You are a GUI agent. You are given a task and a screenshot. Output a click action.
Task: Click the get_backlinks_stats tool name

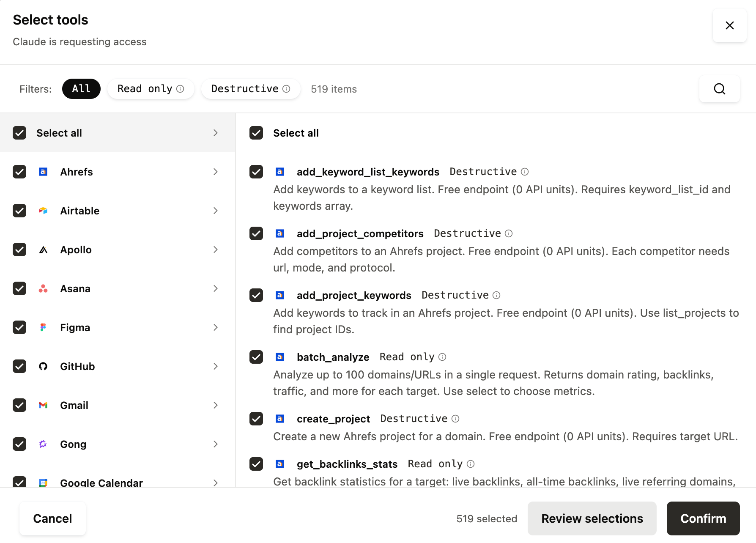pos(347,464)
